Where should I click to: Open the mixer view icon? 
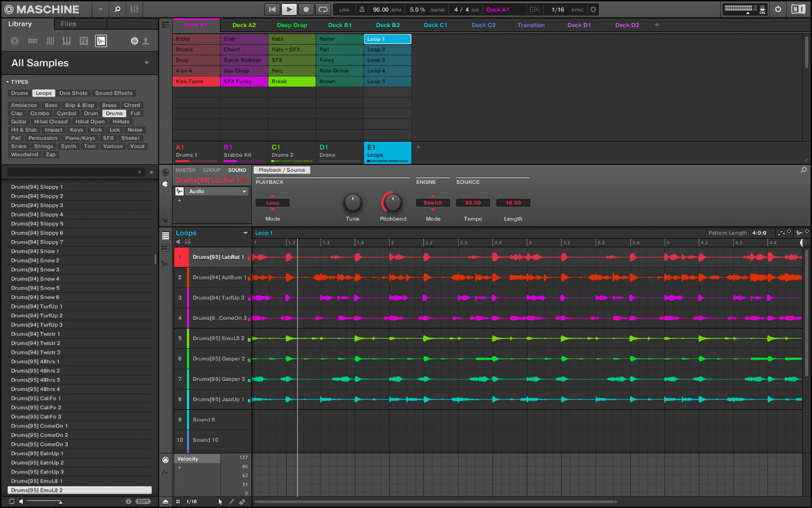click(x=135, y=9)
